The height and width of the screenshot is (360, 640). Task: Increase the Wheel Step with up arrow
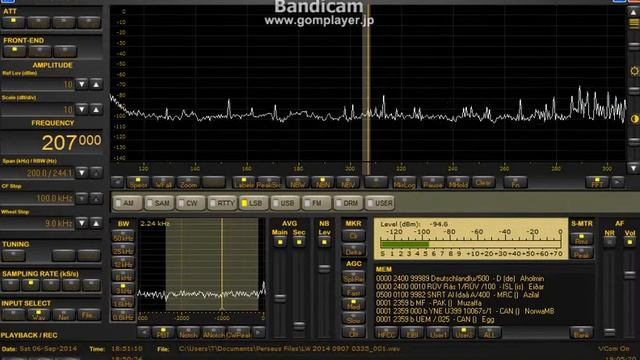pos(96,223)
